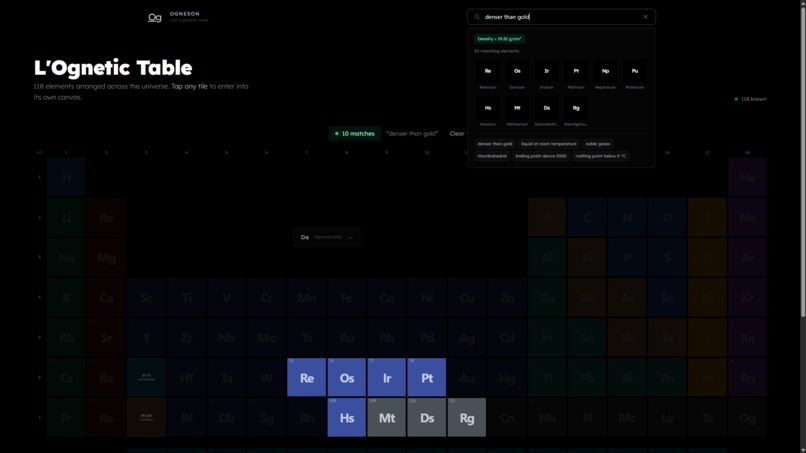The height and width of the screenshot is (453, 806).
Task: Clear the active filter with the Clear link
Action: tap(457, 134)
